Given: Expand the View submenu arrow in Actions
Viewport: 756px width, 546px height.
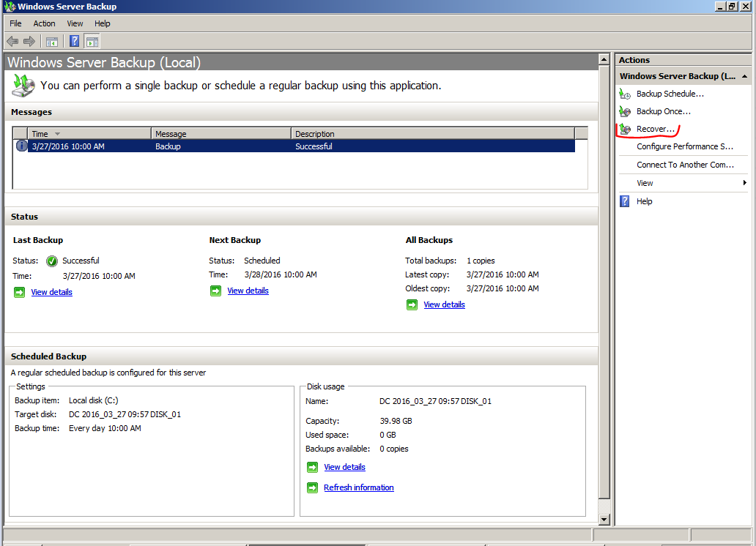Looking at the screenshot, I should (x=744, y=183).
